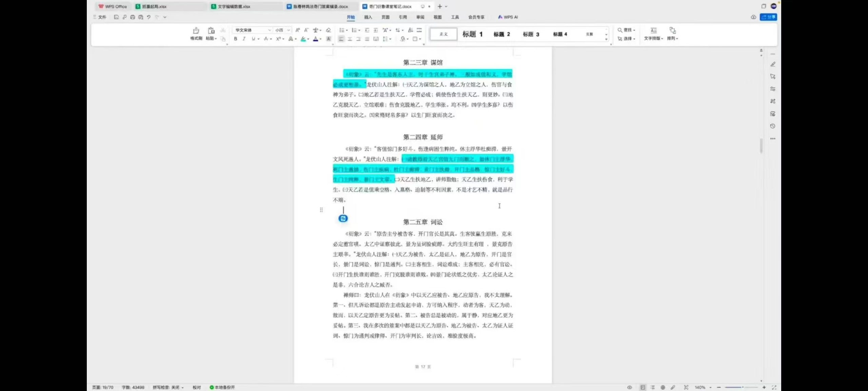
Task: Open the Page (页面) ribbon tab
Action: [386, 17]
